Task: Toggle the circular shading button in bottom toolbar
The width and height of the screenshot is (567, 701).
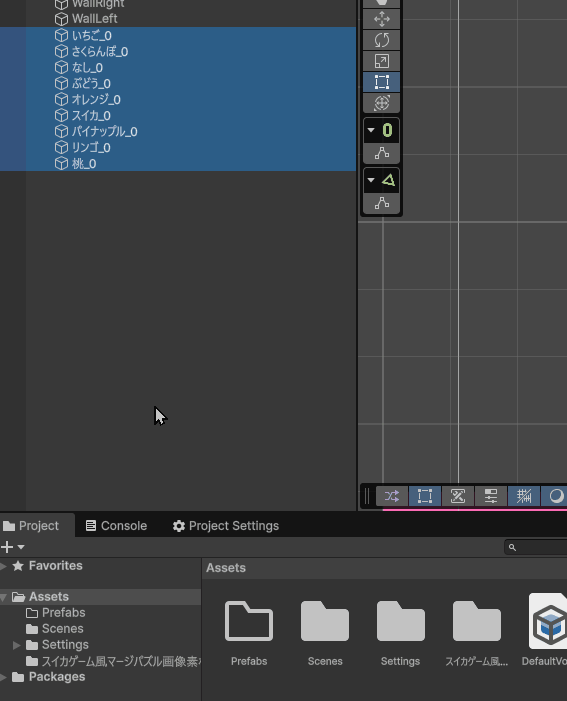Action: (x=556, y=496)
